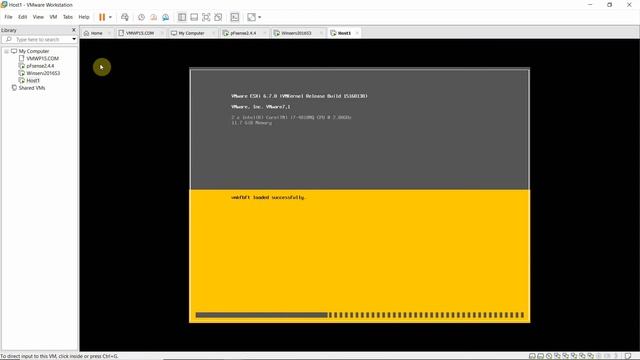Click the stretch guest display icon
640x360 pixels.
251,17
